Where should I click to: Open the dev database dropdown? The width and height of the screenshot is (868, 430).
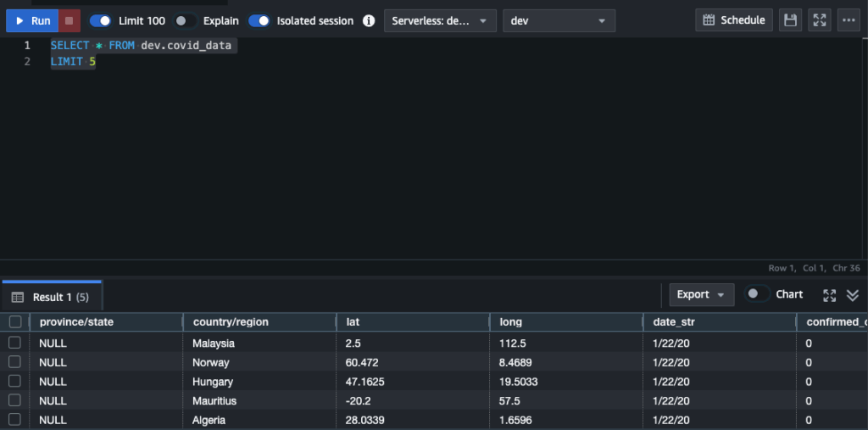click(x=559, y=20)
